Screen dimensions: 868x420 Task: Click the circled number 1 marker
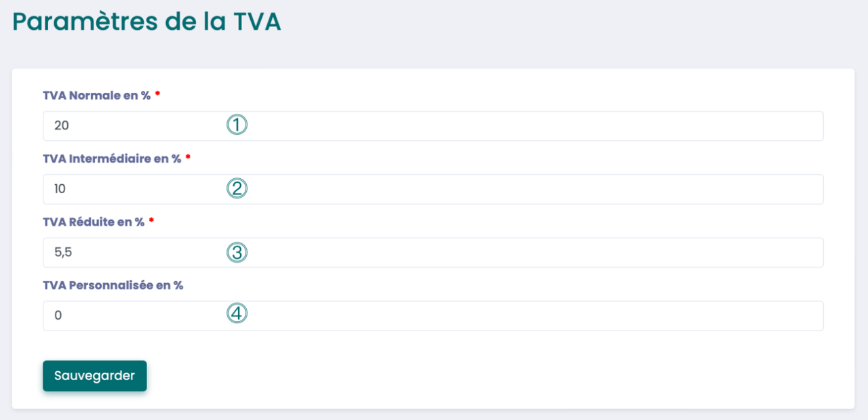237,125
